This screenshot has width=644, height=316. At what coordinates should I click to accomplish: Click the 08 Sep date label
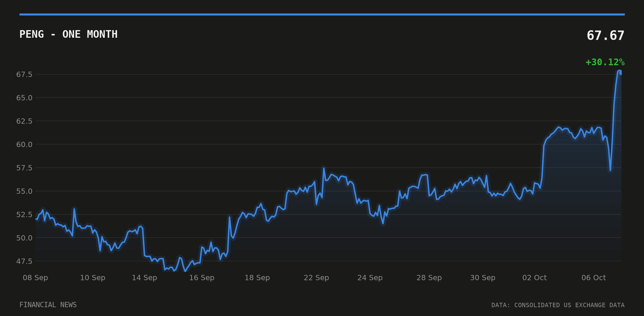[35, 278]
